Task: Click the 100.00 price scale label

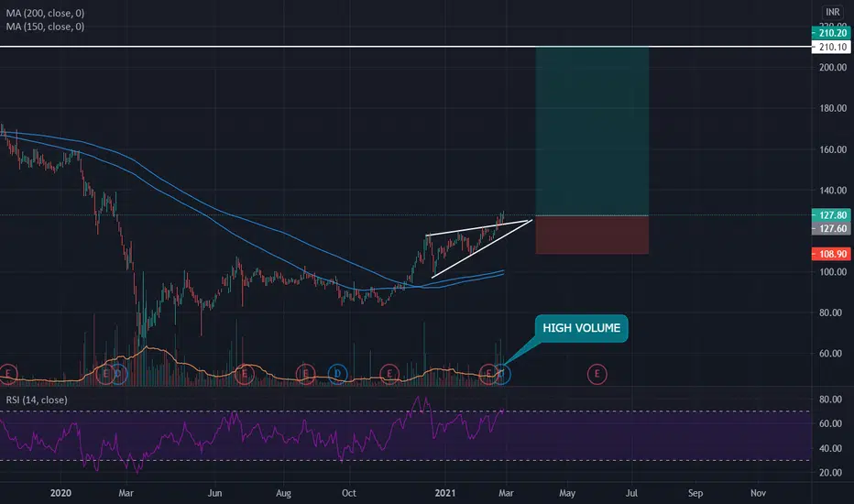Action: [833, 272]
